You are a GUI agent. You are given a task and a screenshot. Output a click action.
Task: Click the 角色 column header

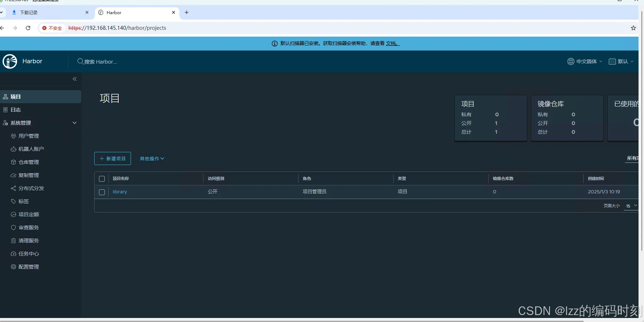pos(307,178)
